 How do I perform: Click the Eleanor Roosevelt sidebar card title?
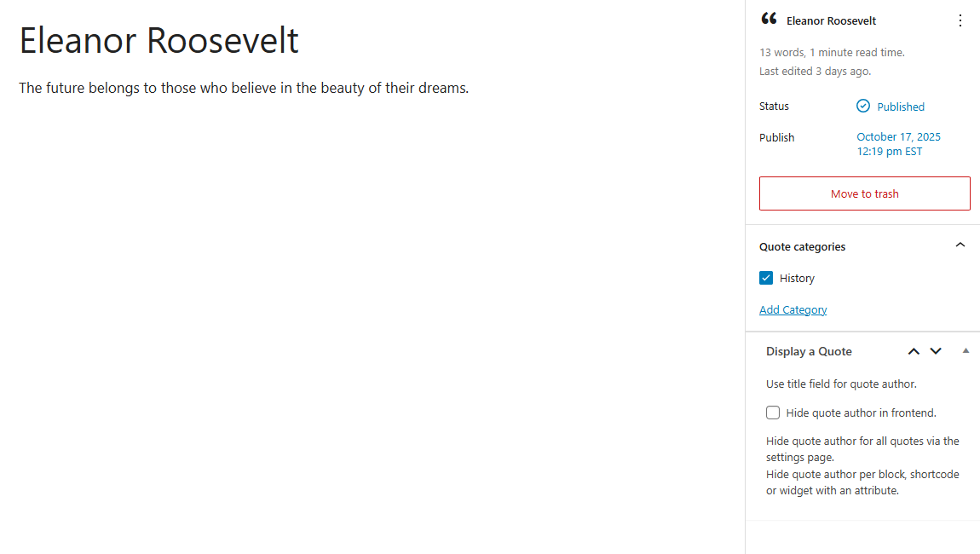click(831, 20)
